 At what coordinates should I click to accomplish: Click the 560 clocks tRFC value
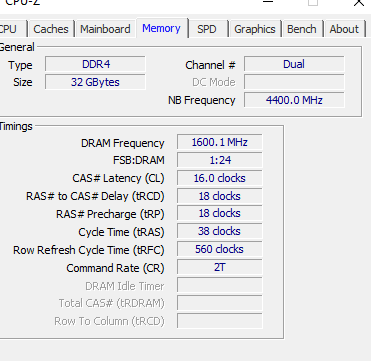[219, 249]
